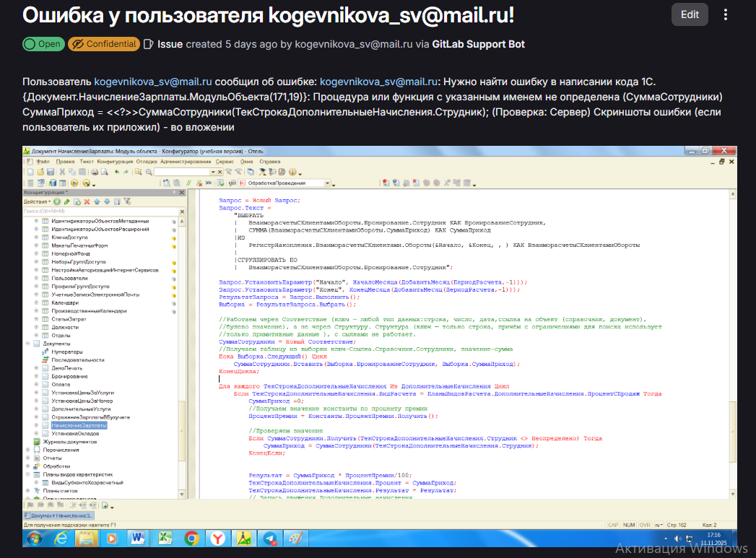The image size is (756, 558).
Task: Click the second kogevnikova_sv@mail.ru link before 'Нужно найти'
Action: [x=379, y=82]
